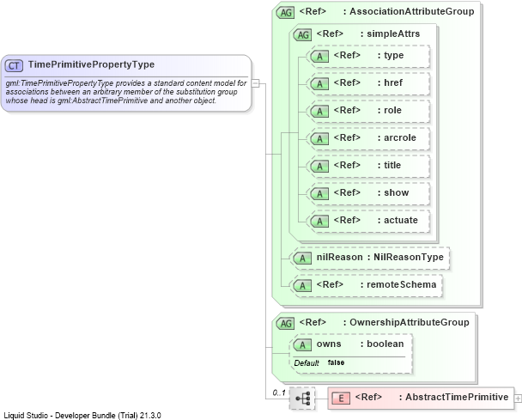Collapse the TimePrimitivePropertyType node
The width and height of the screenshot is (522, 420).
[255, 83]
